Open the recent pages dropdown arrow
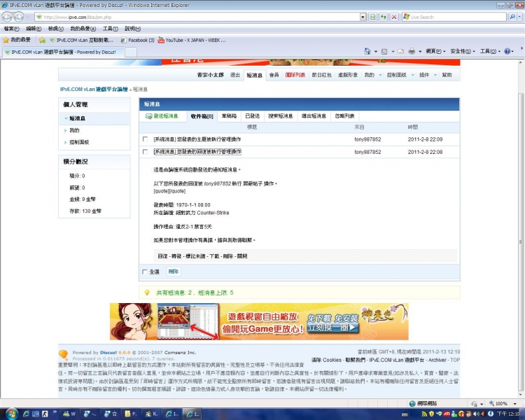The width and height of the screenshot is (525, 420). coord(28,17)
